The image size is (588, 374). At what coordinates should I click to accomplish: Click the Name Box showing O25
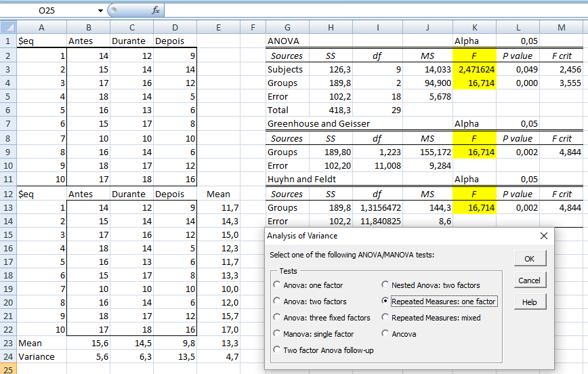[47, 11]
